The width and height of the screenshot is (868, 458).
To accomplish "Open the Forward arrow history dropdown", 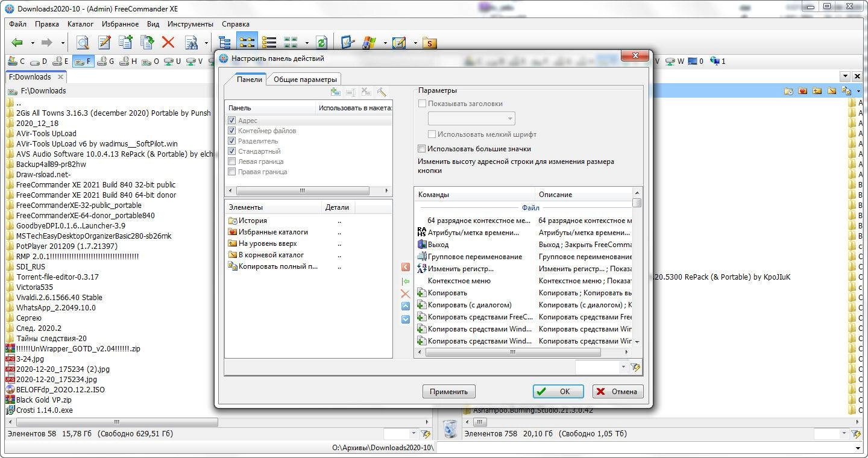I will tap(62, 43).
